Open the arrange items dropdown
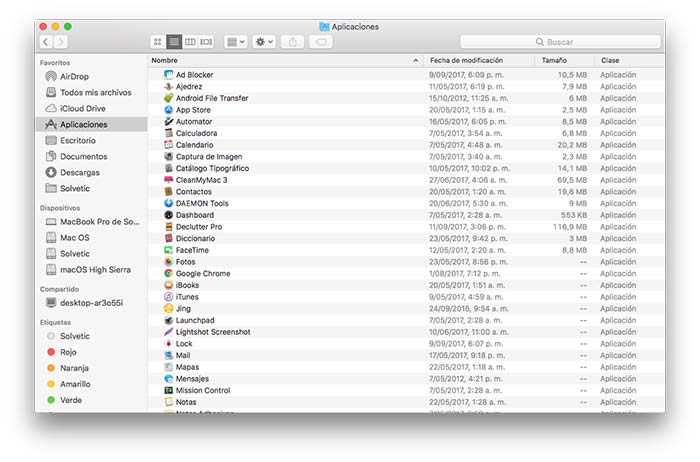 pyautogui.click(x=235, y=42)
